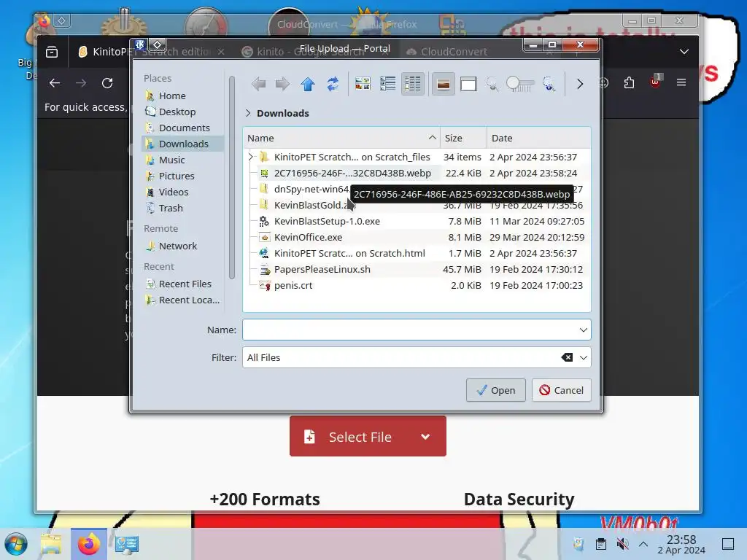
Task: Toggle the blank window toolbar button
Action: 468,85
